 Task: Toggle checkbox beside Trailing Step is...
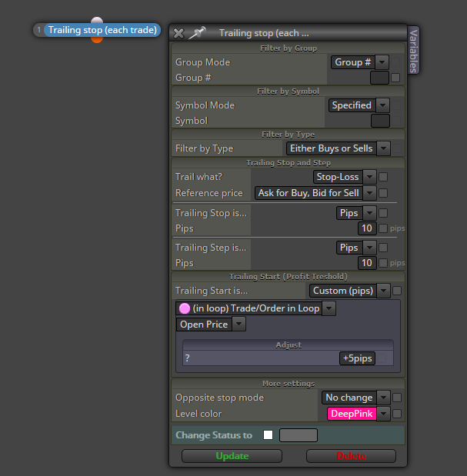pos(383,248)
